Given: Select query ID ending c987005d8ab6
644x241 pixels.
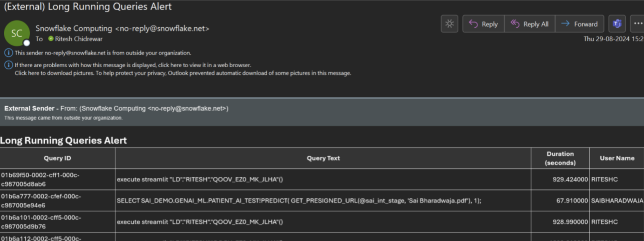Looking at the screenshot, I should pyautogui.click(x=40, y=179).
